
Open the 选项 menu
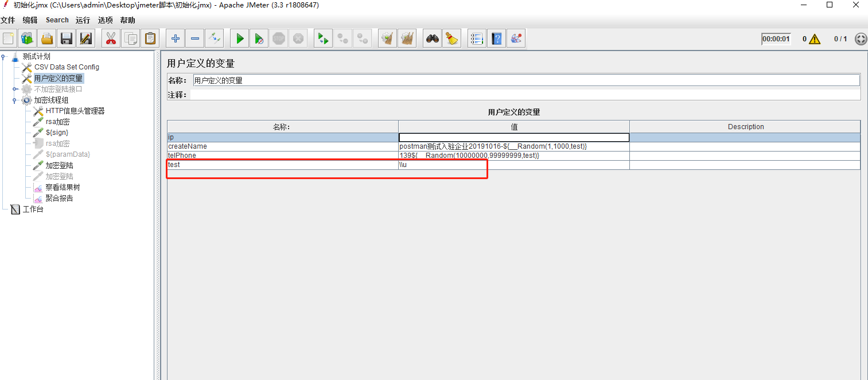(104, 20)
